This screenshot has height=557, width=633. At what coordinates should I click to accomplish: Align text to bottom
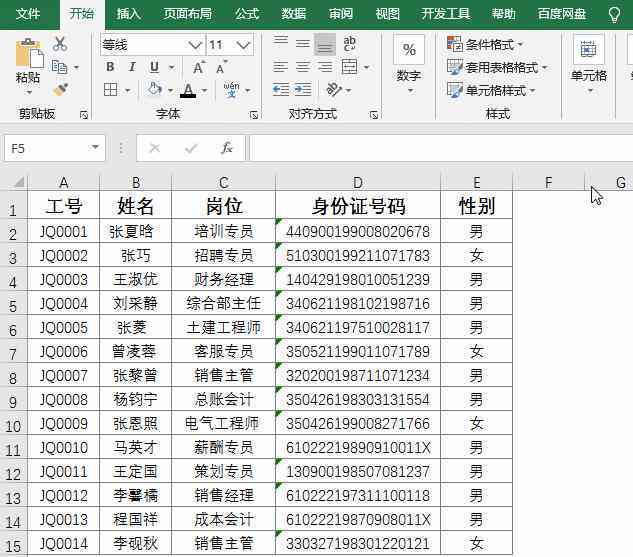tap(325, 44)
